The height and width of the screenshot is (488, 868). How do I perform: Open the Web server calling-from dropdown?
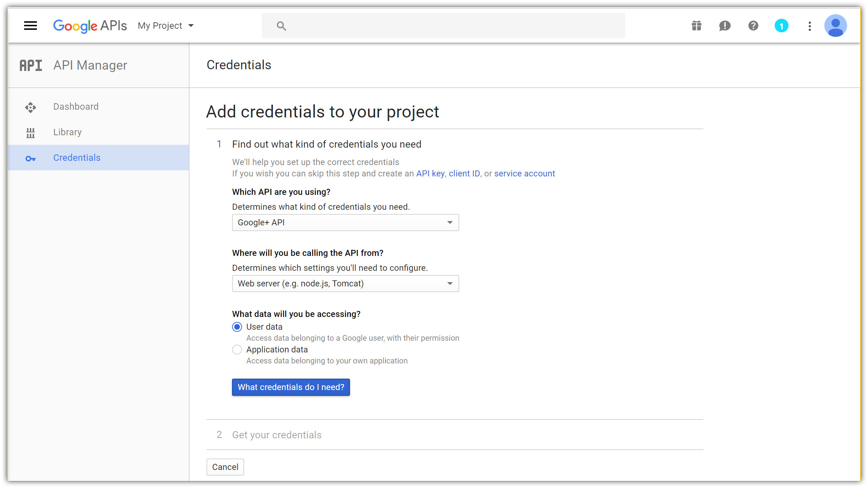pyautogui.click(x=345, y=284)
